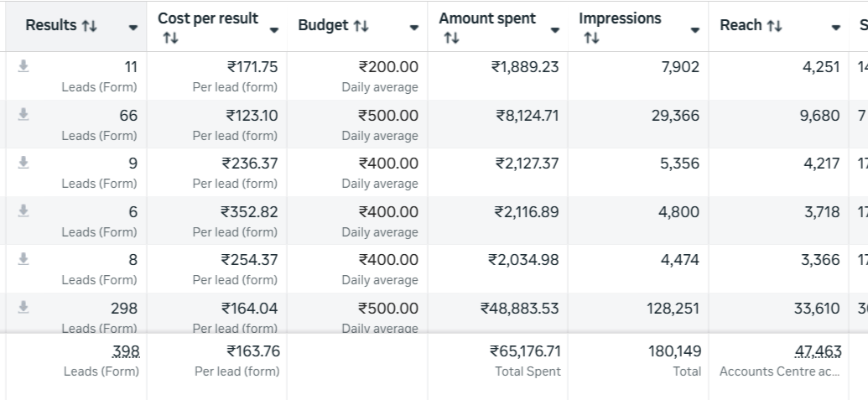Expand the Amount spent column dropdown

coord(554,29)
